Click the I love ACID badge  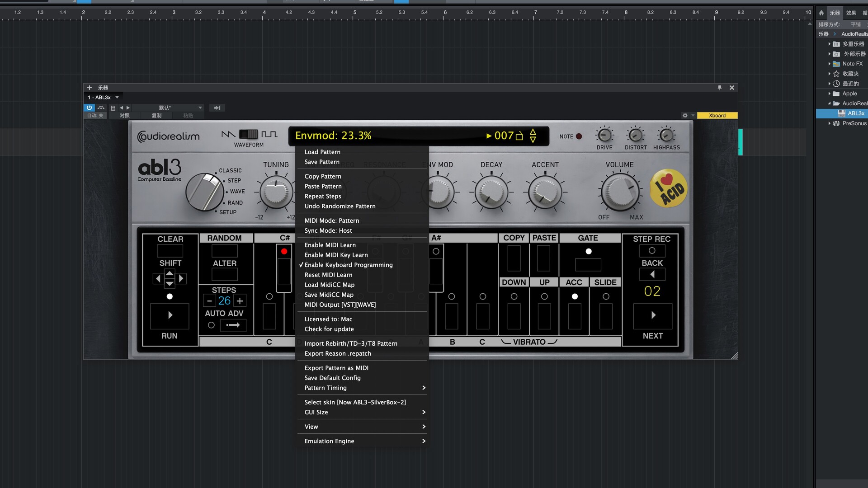point(668,189)
